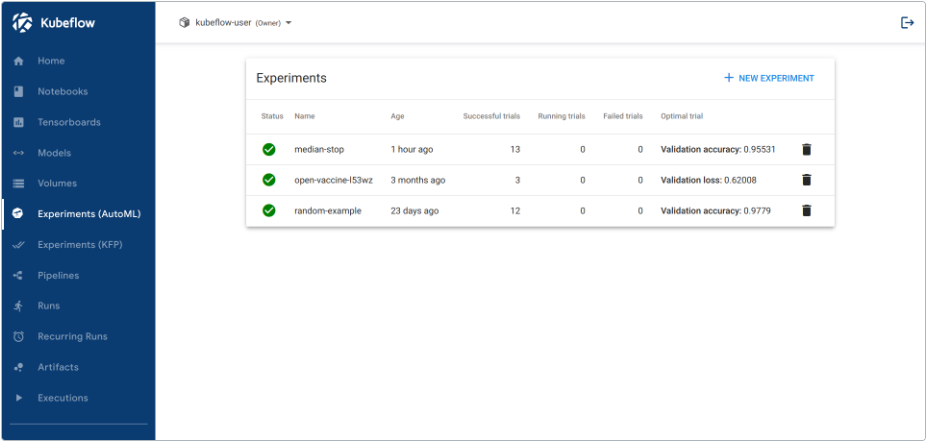Open the kubeflow-user namespace dropdown
This screenshot has width=926, height=443.
point(235,22)
